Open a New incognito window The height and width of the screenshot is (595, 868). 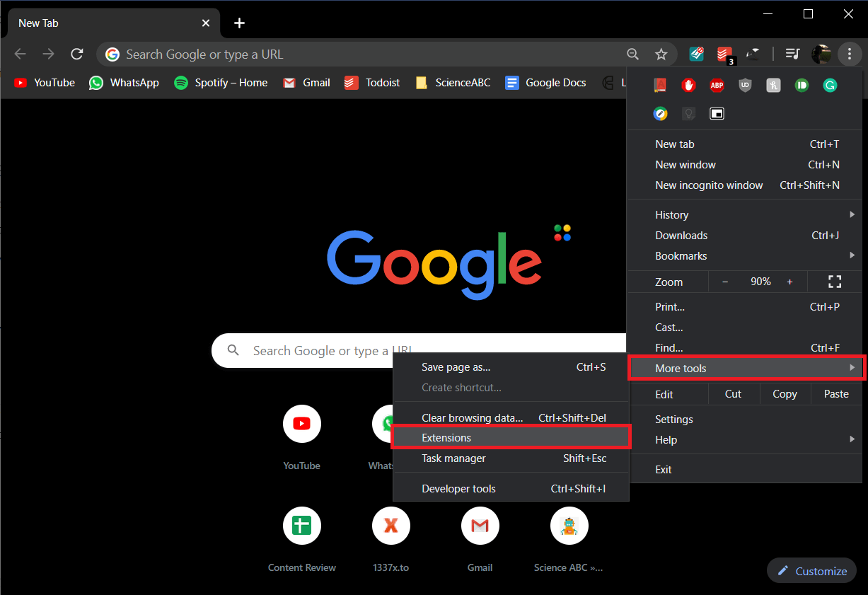click(x=709, y=185)
